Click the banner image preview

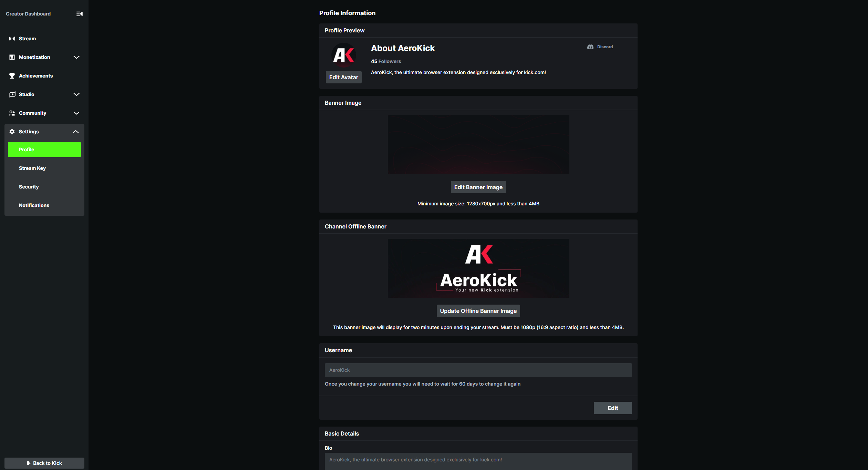478,144
